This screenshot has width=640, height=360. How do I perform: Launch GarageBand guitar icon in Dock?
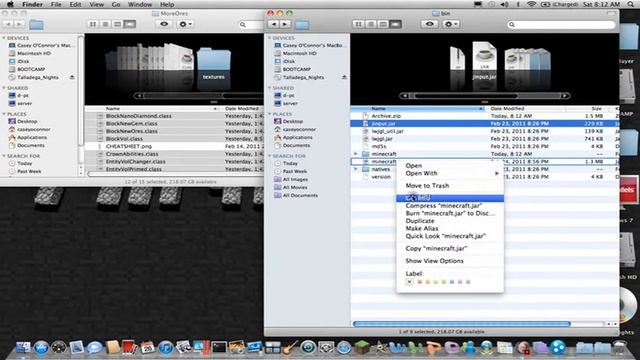pyautogui.click(x=290, y=348)
